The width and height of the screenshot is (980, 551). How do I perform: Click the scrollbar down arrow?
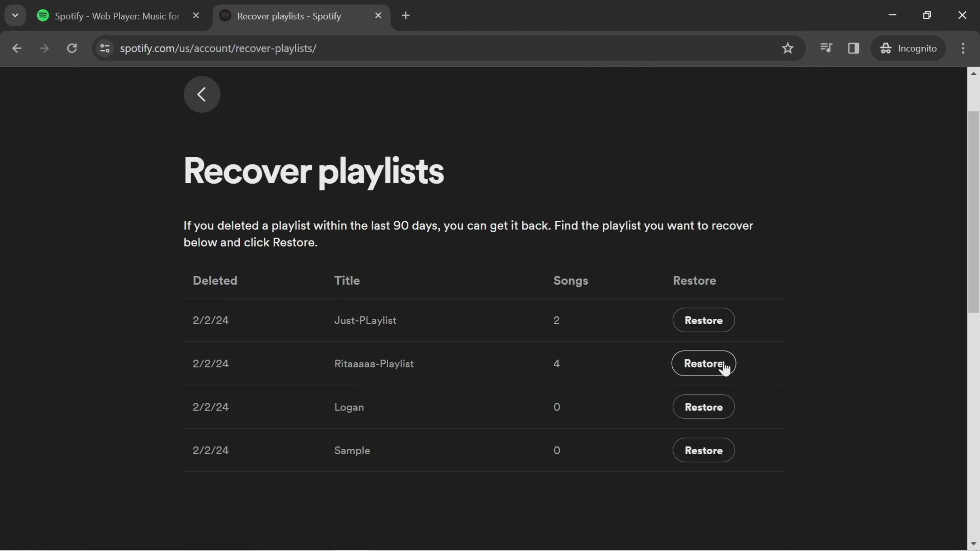(x=973, y=544)
